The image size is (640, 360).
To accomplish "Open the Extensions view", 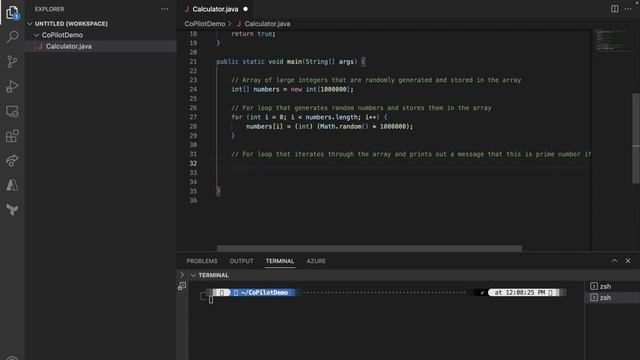I will coord(12,136).
